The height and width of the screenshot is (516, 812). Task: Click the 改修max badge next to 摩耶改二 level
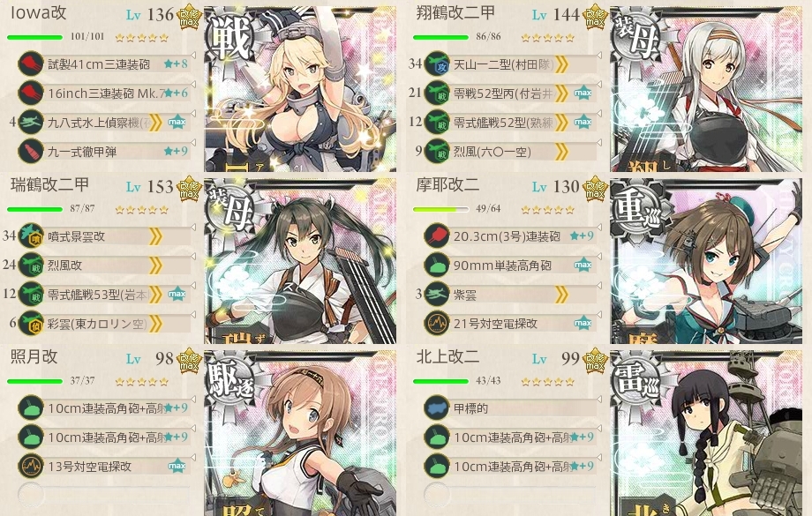[595, 190]
